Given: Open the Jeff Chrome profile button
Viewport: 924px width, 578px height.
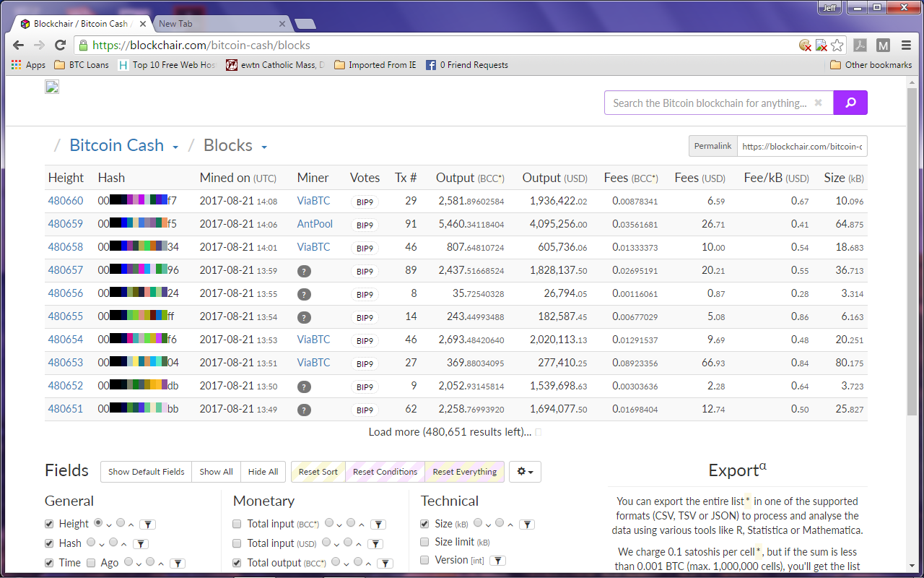Looking at the screenshot, I should (830, 8).
